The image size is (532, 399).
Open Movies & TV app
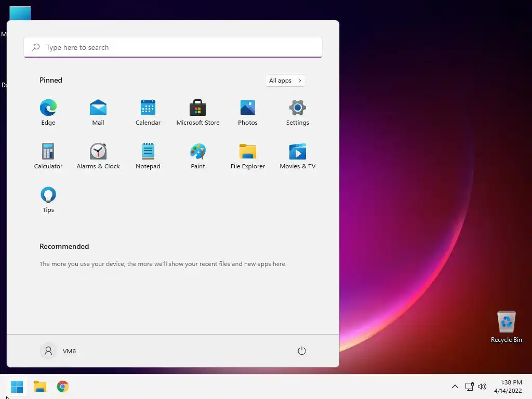click(x=298, y=156)
